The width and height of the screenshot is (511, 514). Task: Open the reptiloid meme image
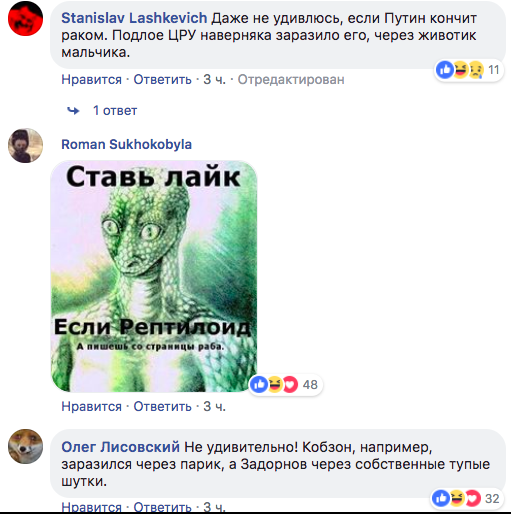(154, 276)
